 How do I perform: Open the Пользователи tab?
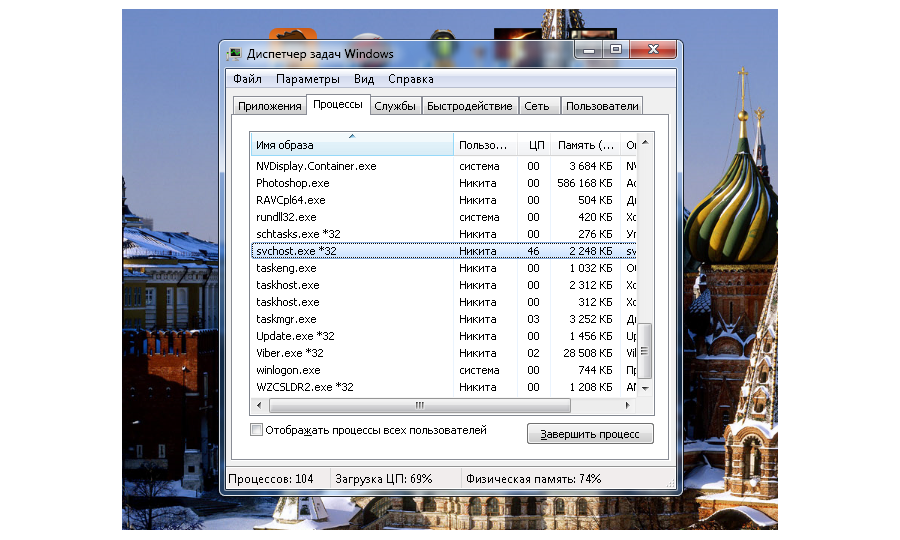pyautogui.click(x=602, y=106)
